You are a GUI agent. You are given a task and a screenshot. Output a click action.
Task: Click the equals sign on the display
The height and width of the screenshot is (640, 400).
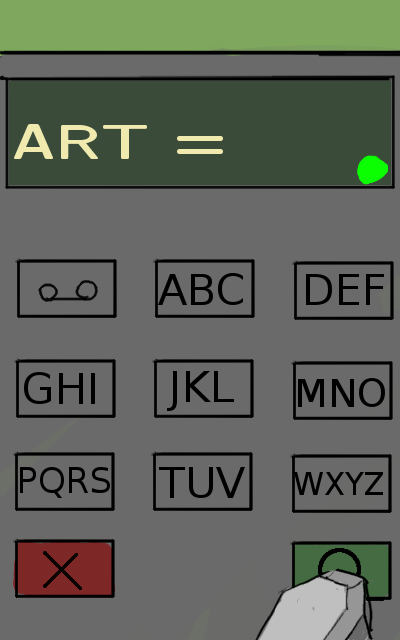pos(200,145)
